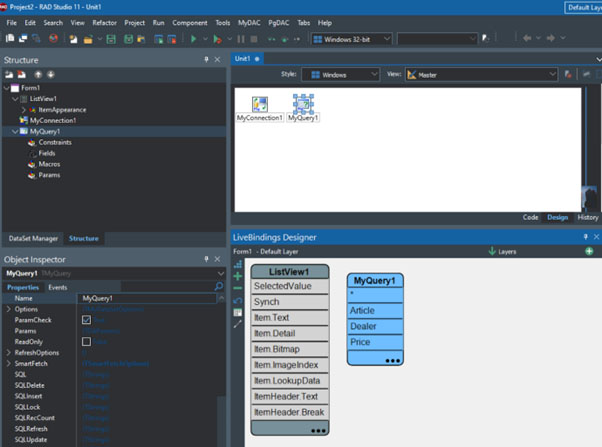Click add layer green plus circle
The image size is (602, 447).
[589, 251]
